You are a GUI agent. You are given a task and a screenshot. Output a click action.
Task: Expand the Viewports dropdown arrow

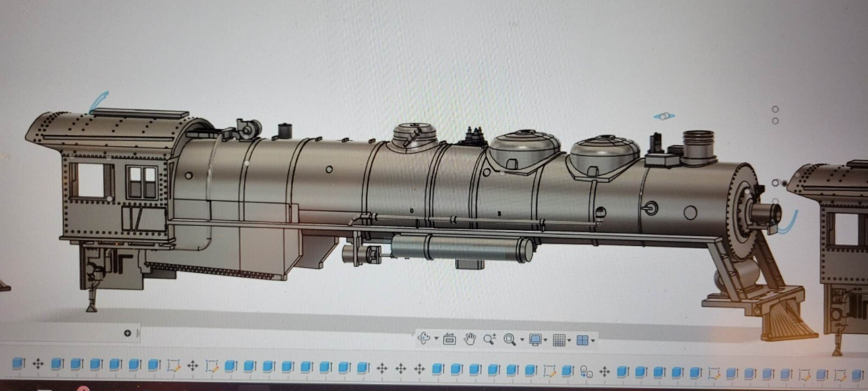pyautogui.click(x=593, y=341)
